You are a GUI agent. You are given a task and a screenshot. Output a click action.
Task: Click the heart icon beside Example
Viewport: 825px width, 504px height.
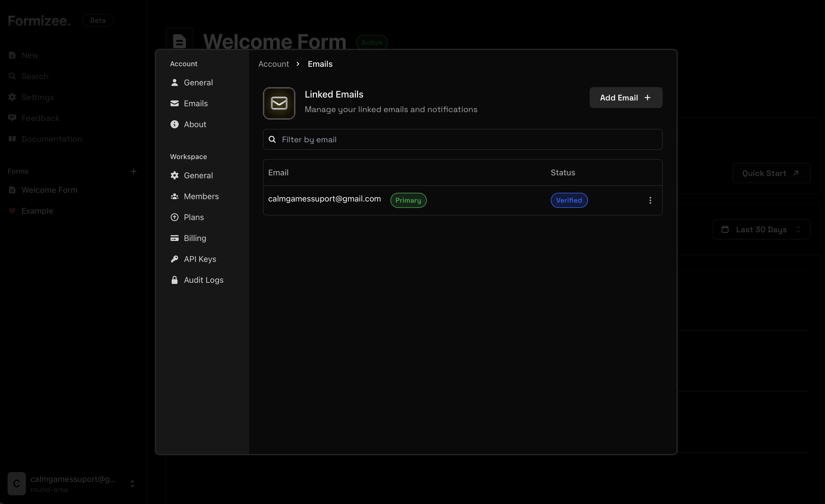click(x=12, y=211)
